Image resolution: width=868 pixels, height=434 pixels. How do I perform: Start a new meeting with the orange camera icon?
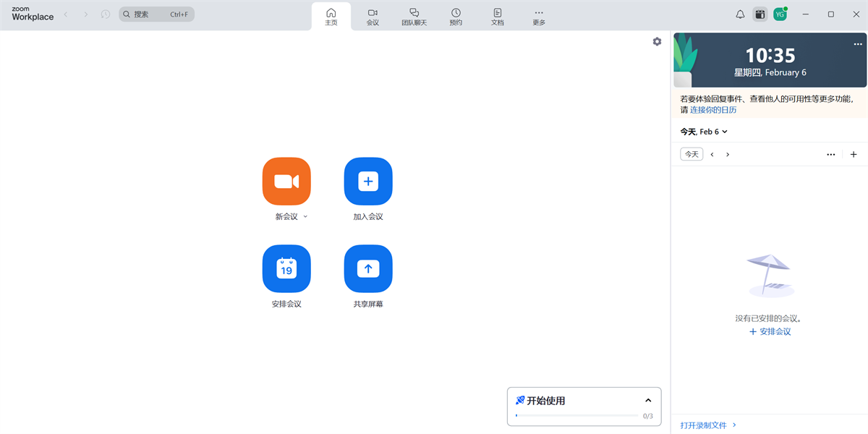(x=286, y=181)
